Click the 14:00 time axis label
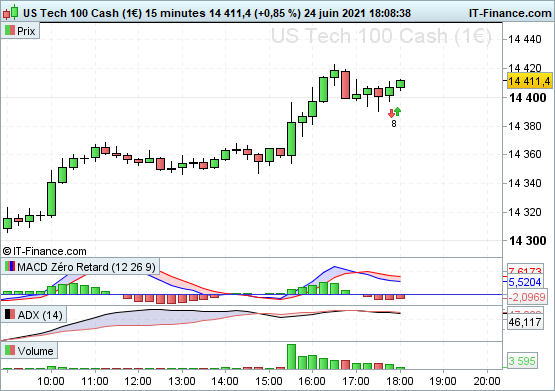 click(225, 381)
